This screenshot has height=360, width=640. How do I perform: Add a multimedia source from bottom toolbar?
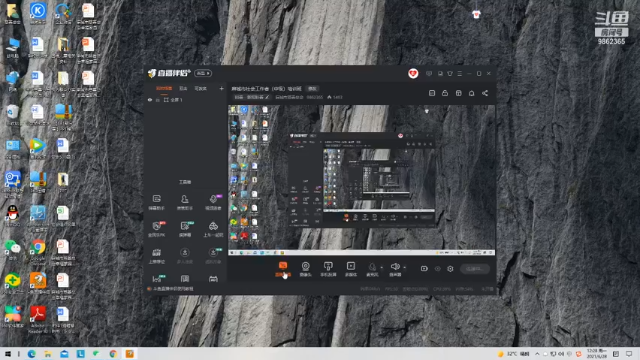pyautogui.click(x=351, y=269)
